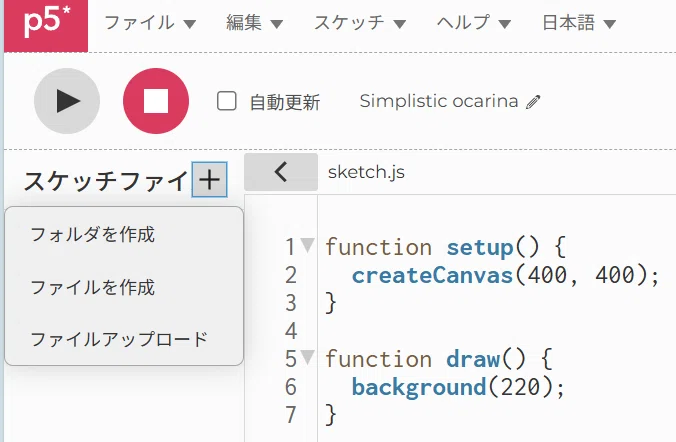Click the p5 logo home icon
The image size is (676, 442).
pyautogui.click(x=46, y=25)
